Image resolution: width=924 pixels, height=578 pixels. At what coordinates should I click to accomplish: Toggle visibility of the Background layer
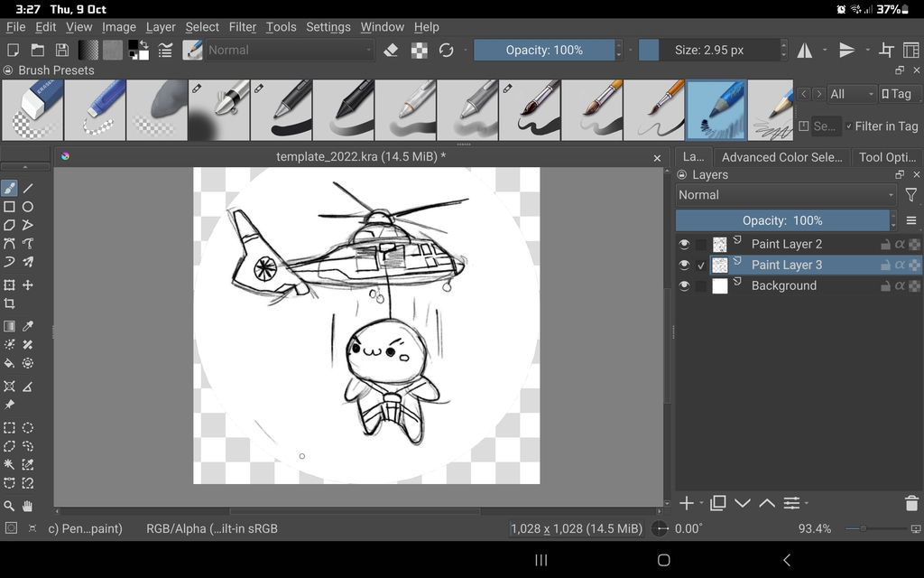click(x=685, y=285)
